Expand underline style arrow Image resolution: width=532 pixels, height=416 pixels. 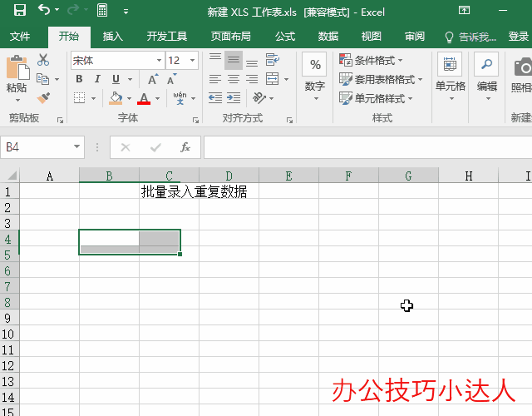(x=130, y=79)
